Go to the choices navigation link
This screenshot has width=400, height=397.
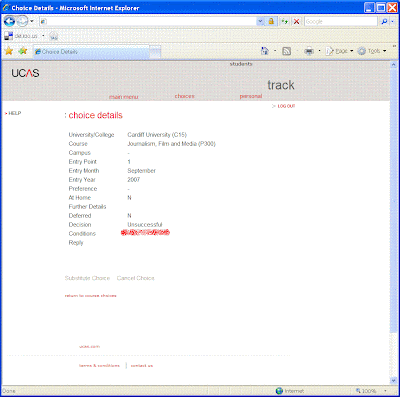click(x=184, y=96)
